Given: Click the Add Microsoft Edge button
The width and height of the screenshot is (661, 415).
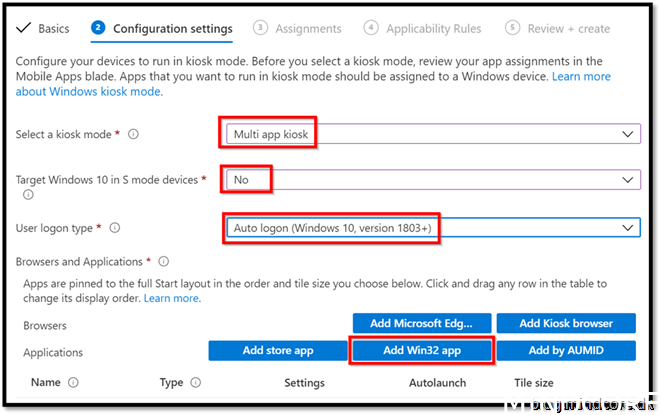Looking at the screenshot, I should click(421, 323).
